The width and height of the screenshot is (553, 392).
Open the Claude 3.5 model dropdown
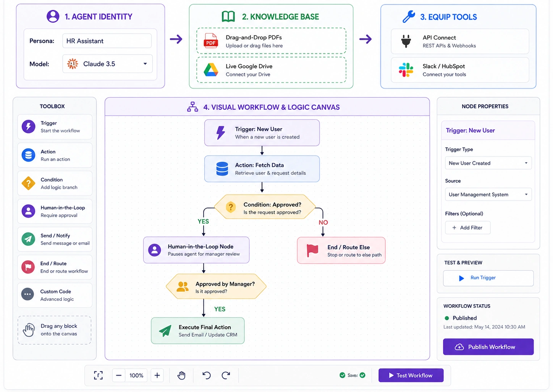click(108, 64)
